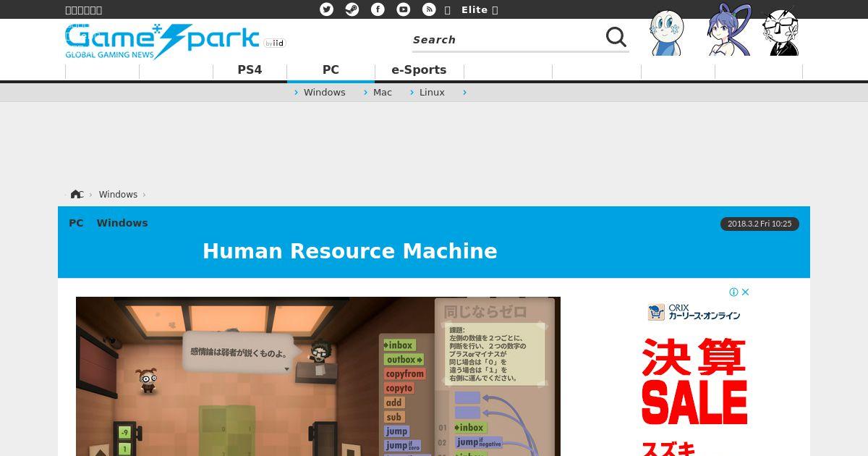Select the Mac sub-navigation link
The width and height of the screenshot is (868, 456).
tap(383, 93)
